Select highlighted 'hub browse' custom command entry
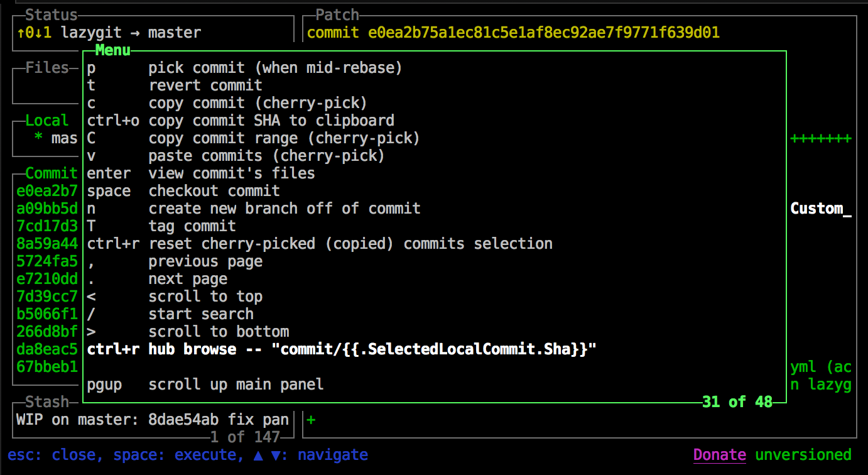Image resolution: width=868 pixels, height=475 pixels. click(435, 349)
